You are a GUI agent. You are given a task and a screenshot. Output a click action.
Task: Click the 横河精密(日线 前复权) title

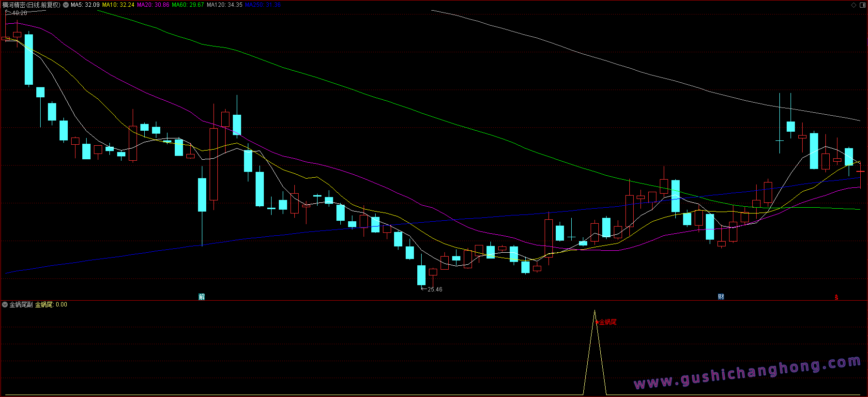31,5
